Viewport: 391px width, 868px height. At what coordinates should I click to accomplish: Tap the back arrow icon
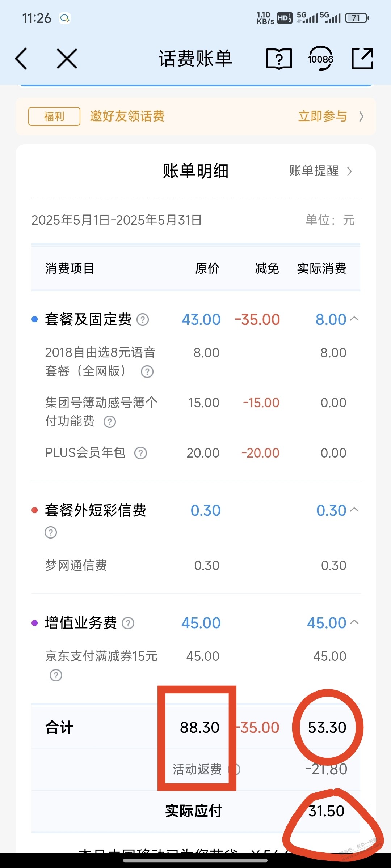(x=21, y=59)
